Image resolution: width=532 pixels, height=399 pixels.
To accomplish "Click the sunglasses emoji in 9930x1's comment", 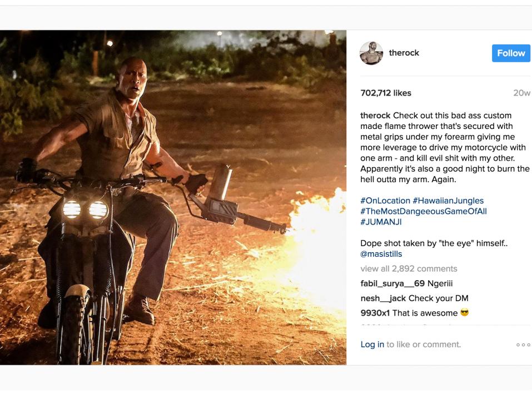I will [x=465, y=312].
